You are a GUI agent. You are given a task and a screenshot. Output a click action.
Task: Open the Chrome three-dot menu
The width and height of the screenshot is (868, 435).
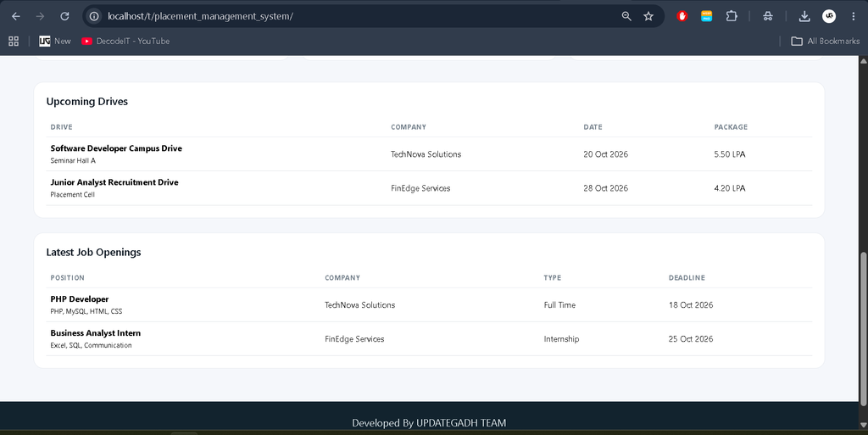click(x=853, y=16)
